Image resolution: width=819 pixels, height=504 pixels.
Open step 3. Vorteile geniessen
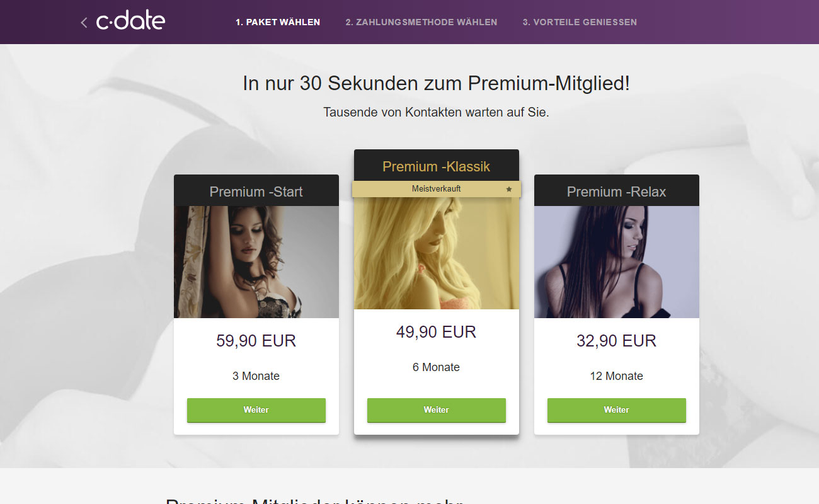580,22
